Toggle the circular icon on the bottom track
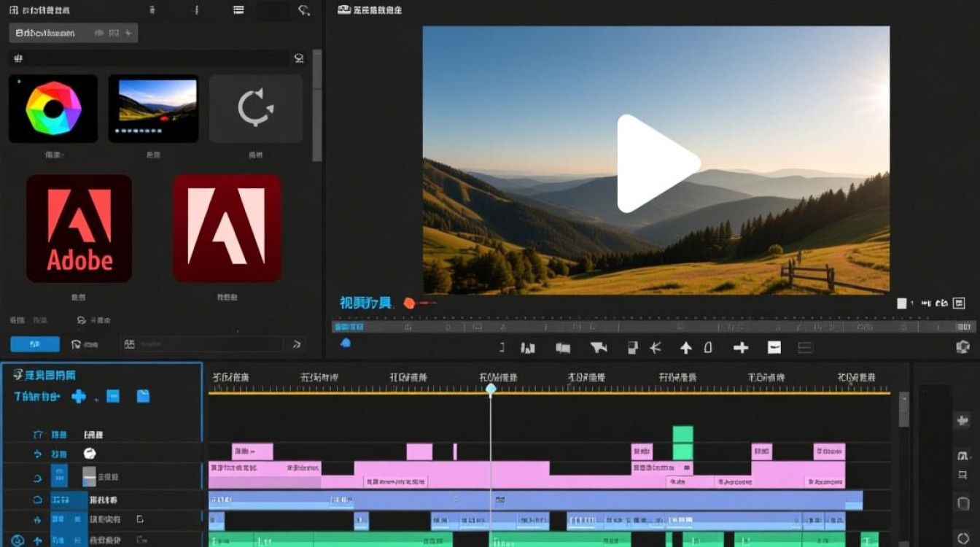980x547 pixels. [x=17, y=541]
